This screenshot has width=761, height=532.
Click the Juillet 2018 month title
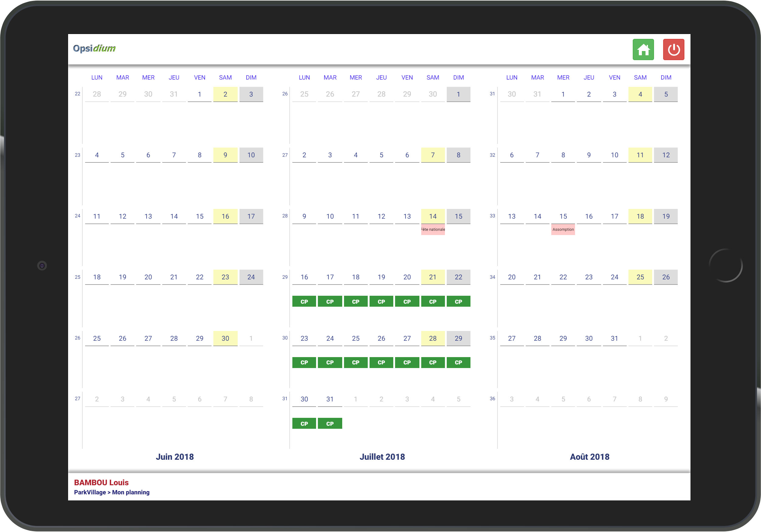(x=382, y=457)
